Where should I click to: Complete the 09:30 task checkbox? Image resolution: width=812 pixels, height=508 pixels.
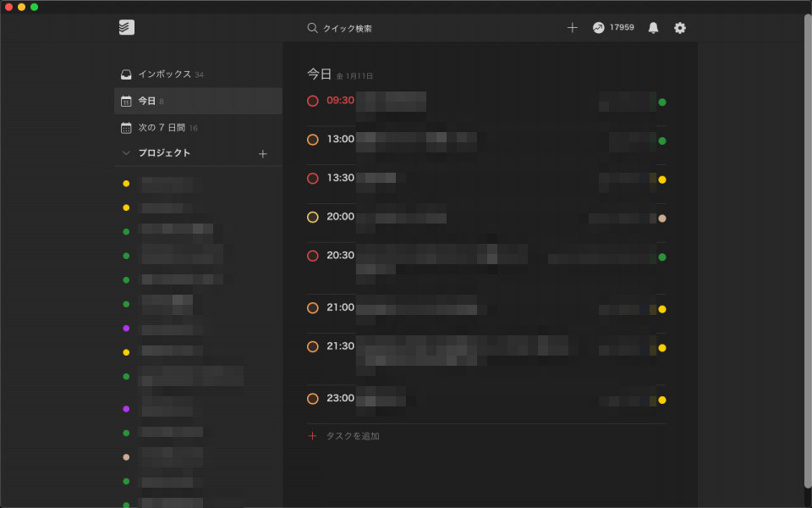(313, 101)
